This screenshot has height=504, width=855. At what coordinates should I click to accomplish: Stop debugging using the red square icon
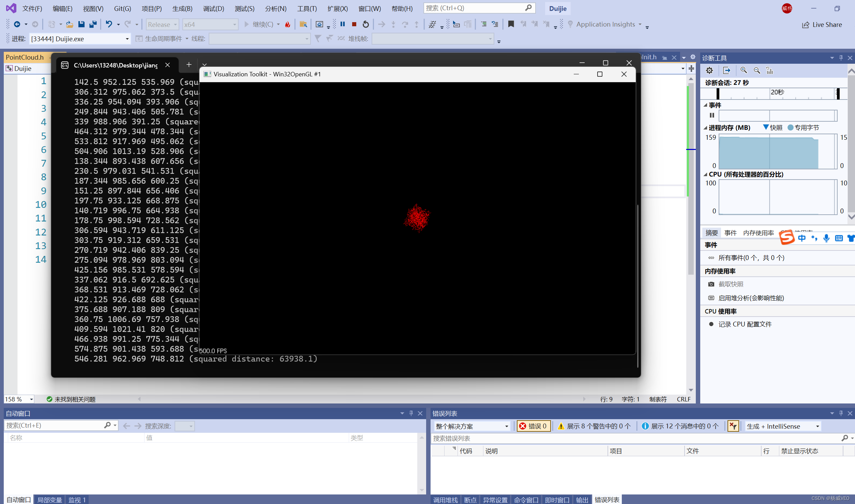[x=354, y=24]
